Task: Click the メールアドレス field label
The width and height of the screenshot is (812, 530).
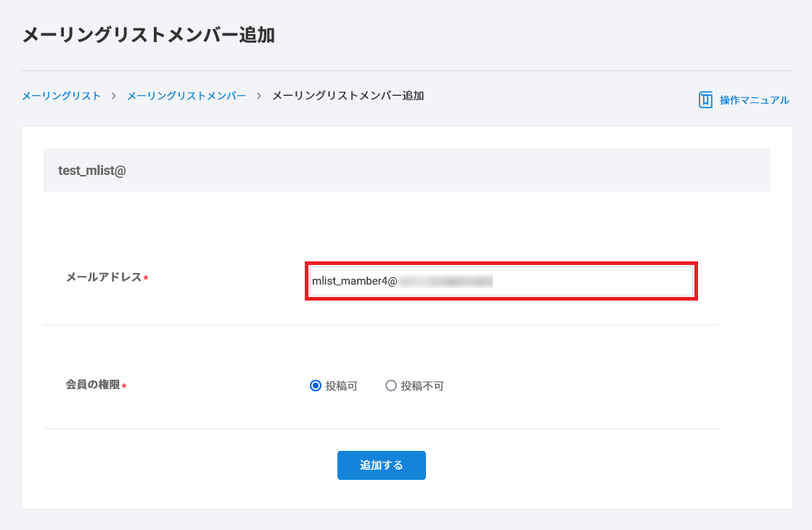Action: point(103,277)
